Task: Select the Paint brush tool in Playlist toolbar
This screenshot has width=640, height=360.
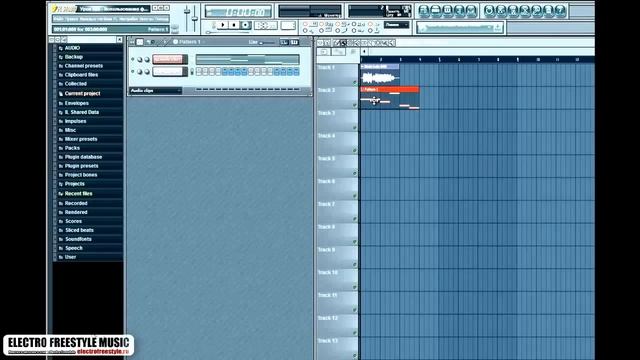Action: (x=343, y=42)
